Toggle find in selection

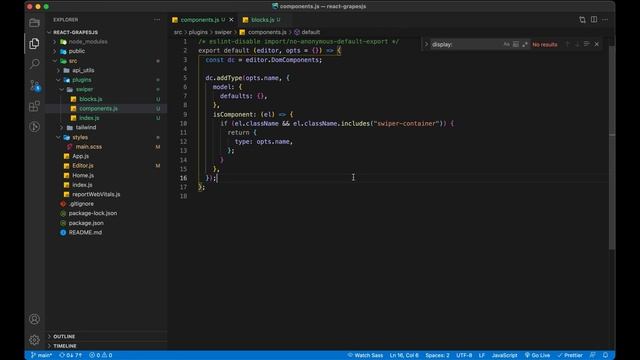click(587, 44)
